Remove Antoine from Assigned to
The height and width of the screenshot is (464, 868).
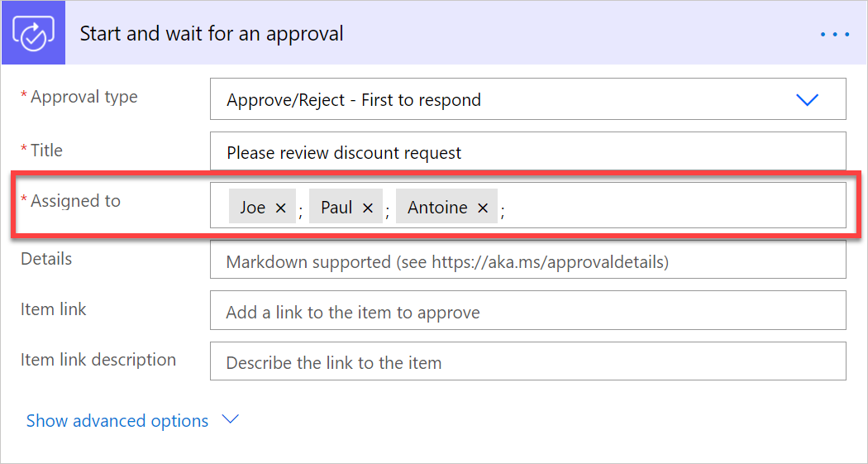(483, 208)
